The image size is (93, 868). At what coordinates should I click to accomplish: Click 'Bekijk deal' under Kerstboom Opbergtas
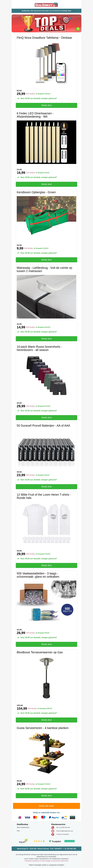[46, 260]
